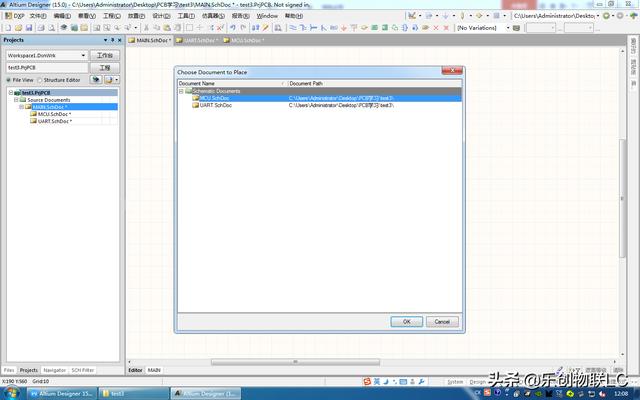640x400 pixels.
Task: Collapse the Source Documents folder node
Action: (x=16, y=100)
